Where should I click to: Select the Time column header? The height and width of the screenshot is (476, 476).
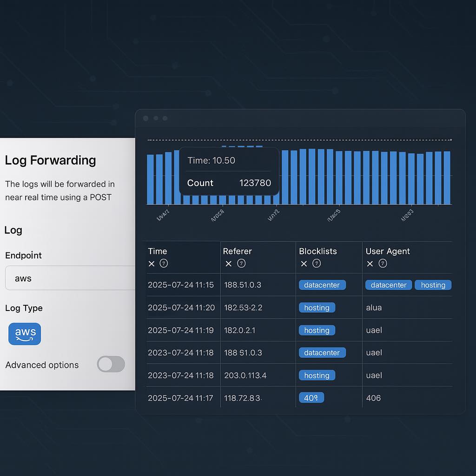(158, 251)
